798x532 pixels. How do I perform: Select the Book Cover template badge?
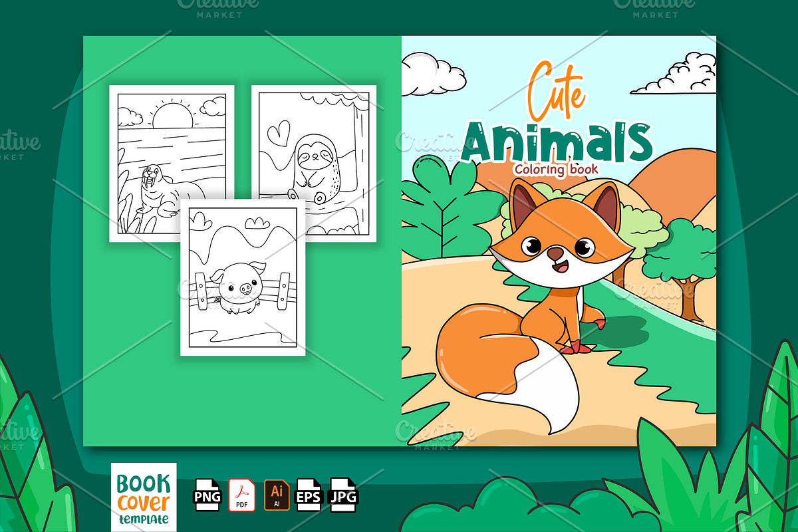point(144,497)
